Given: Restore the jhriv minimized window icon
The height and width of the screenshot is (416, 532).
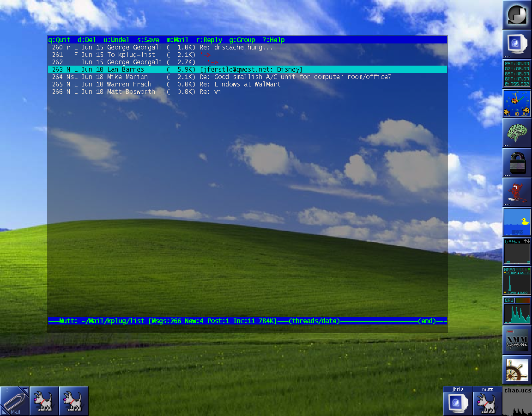Looking at the screenshot, I should pos(458,401).
